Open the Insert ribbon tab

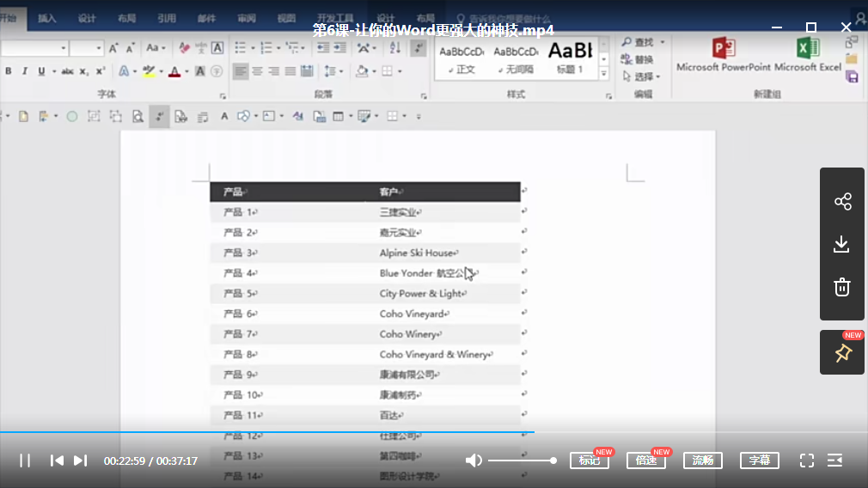47,18
